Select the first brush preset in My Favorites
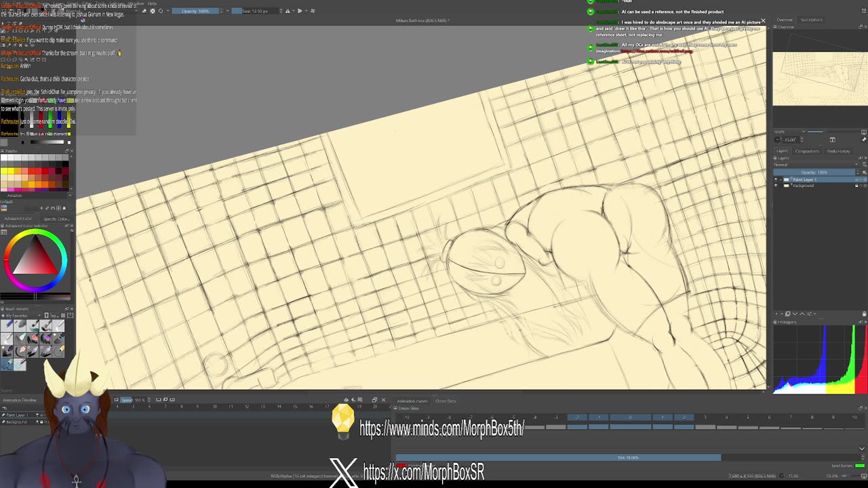Image resolution: width=868 pixels, height=488 pixels. pyautogui.click(x=7, y=326)
